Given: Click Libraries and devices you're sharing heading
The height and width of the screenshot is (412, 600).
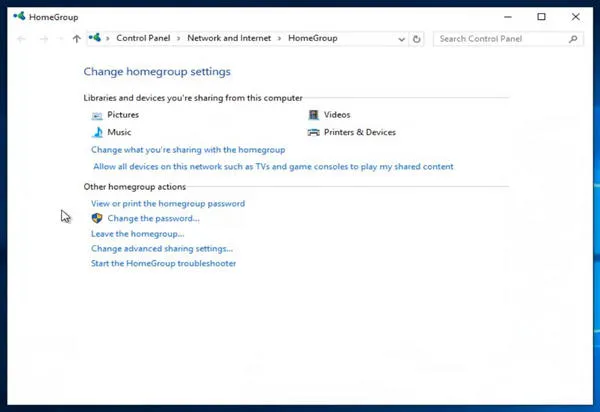Looking at the screenshot, I should tap(193, 98).
